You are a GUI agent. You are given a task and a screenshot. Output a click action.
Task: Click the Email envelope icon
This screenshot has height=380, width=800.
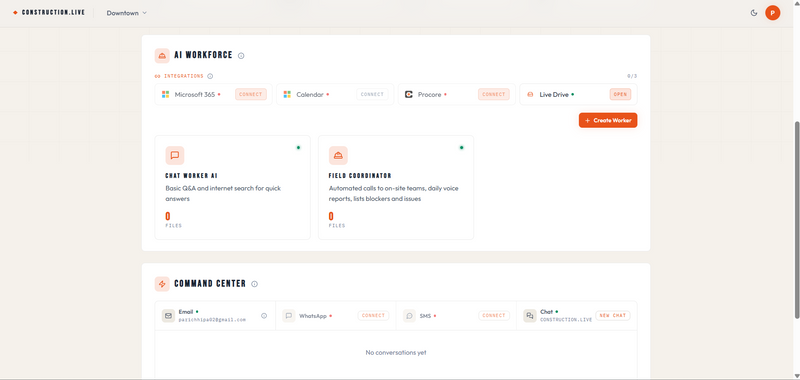(x=168, y=316)
